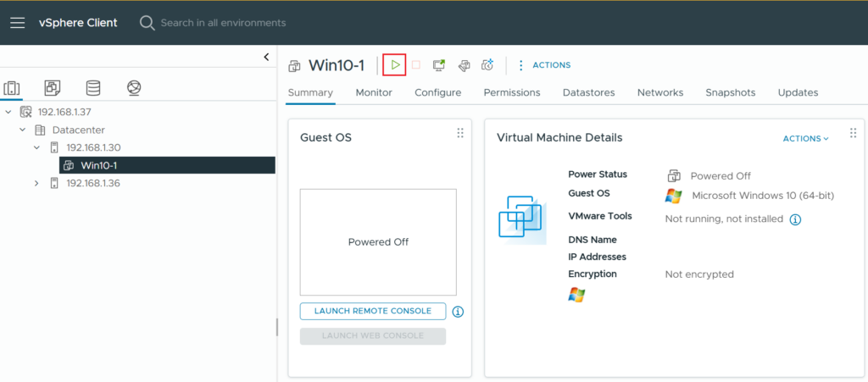Click the vCenter icon beside 192.168.1.37
The width and height of the screenshot is (868, 382).
pos(26,112)
